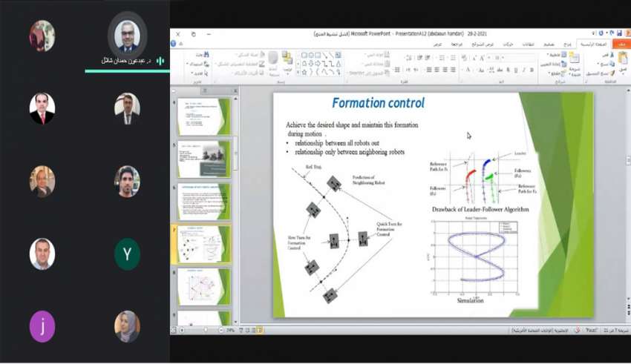631x364 pixels.
Task: Click the Shape Effects button
Action: (249, 73)
